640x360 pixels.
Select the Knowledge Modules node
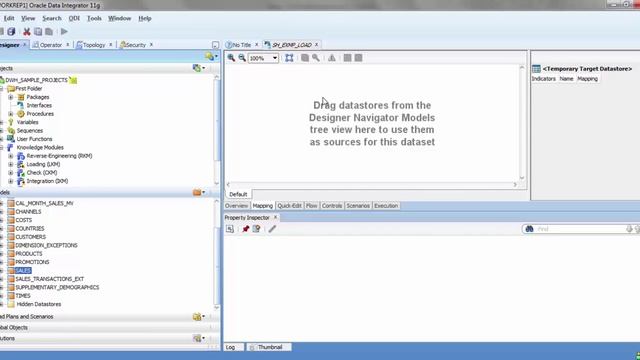click(40, 147)
